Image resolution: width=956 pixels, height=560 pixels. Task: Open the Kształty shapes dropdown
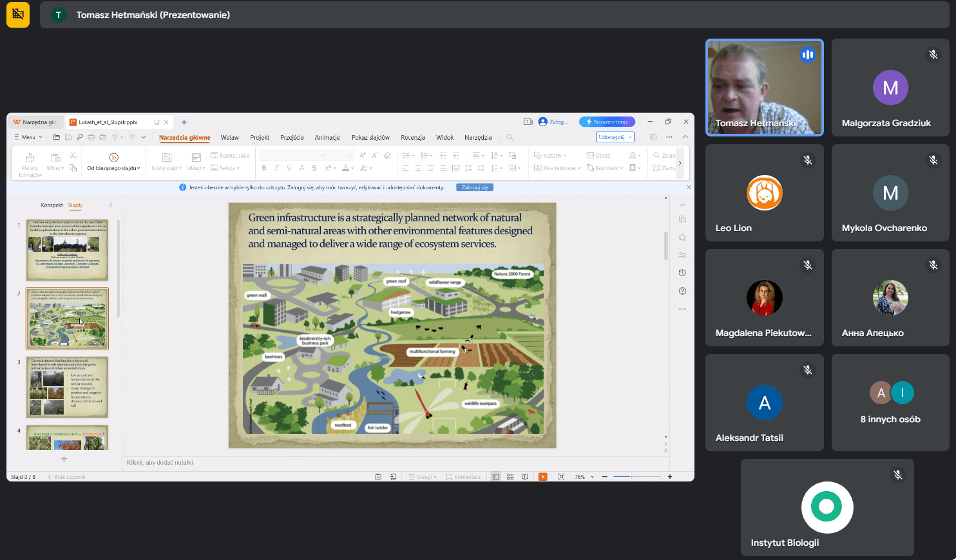click(550, 155)
